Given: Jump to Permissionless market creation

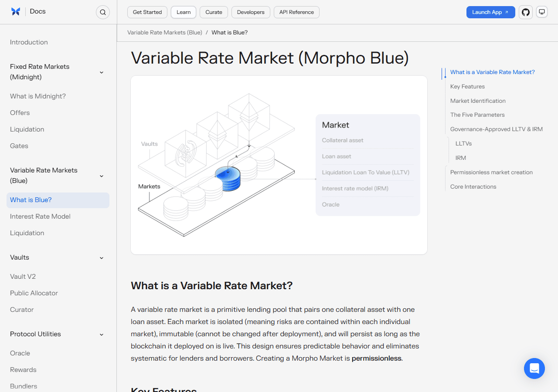Looking at the screenshot, I should click(491, 172).
